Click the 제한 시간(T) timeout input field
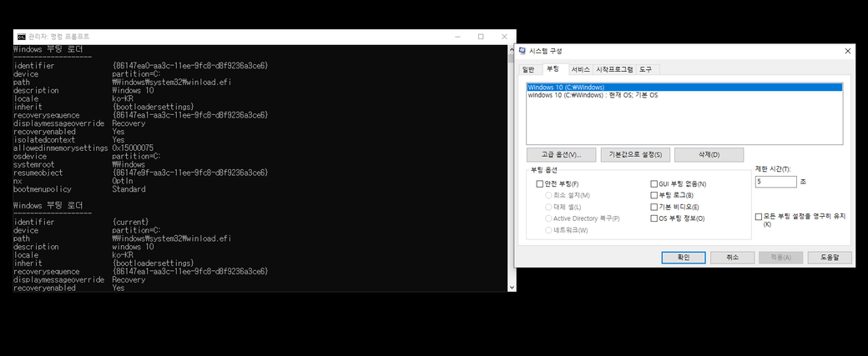 (x=775, y=182)
